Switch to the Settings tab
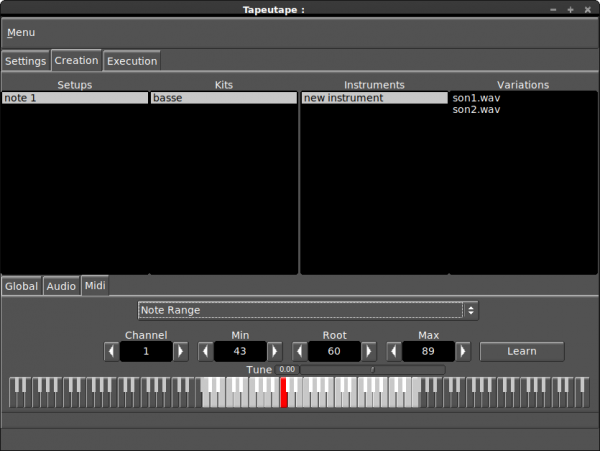This screenshot has width=600, height=451. tap(25, 61)
